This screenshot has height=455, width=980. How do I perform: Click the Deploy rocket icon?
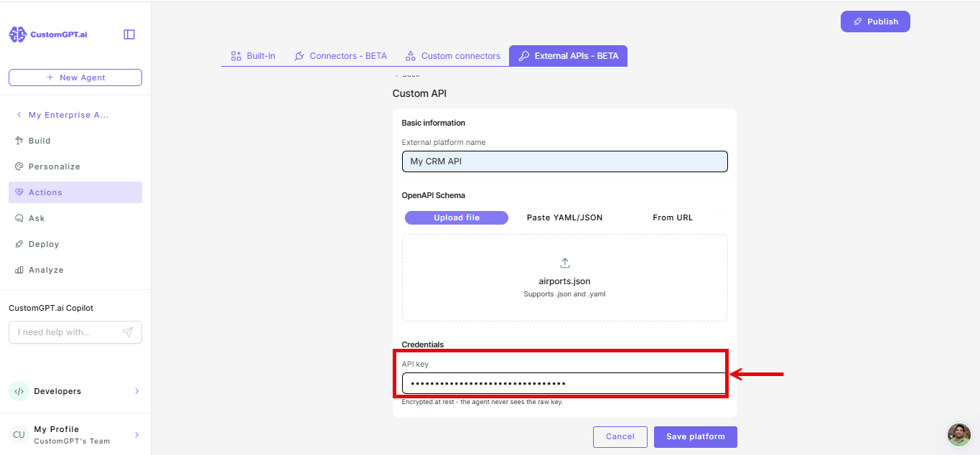click(x=19, y=244)
